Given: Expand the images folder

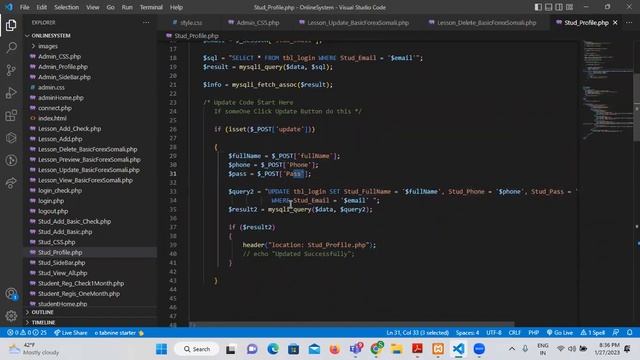Looking at the screenshot, I should point(48,46).
